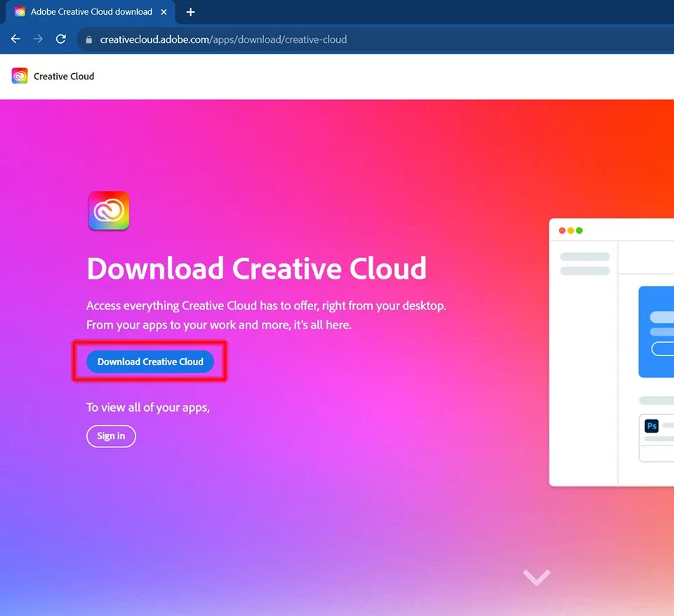Go back using the browser back arrow
Image resolution: width=674 pixels, height=616 pixels.
[x=15, y=39]
